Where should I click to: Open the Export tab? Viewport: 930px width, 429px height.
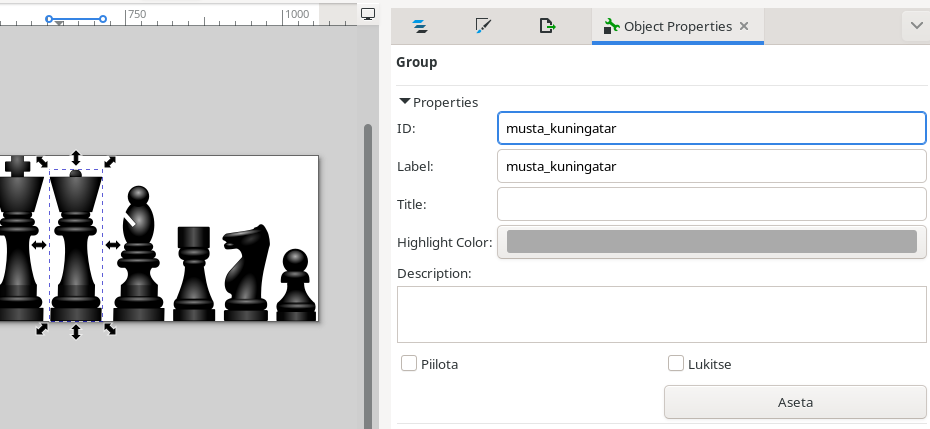[x=547, y=26]
